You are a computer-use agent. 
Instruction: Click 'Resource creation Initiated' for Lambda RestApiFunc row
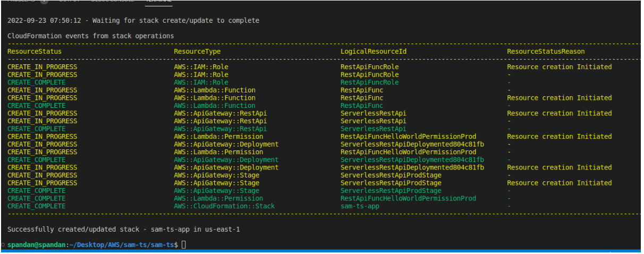(x=560, y=98)
